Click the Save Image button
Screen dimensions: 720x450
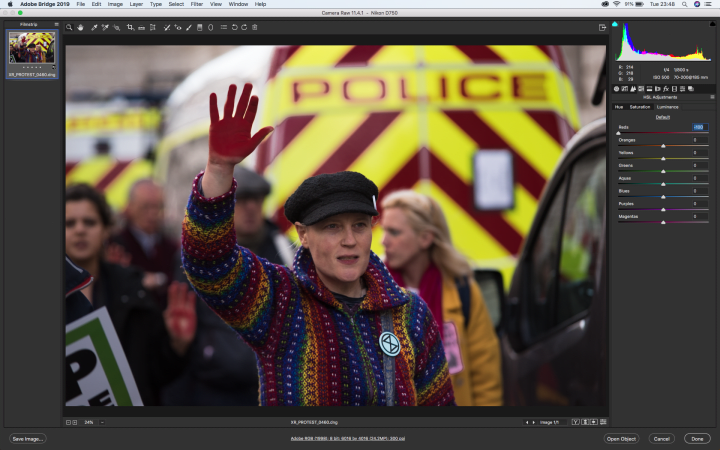28,439
